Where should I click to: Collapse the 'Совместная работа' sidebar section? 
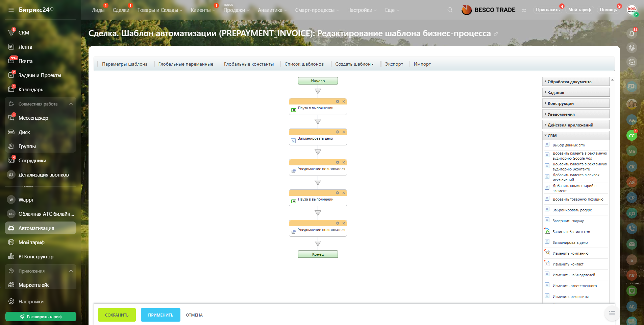pos(71,104)
